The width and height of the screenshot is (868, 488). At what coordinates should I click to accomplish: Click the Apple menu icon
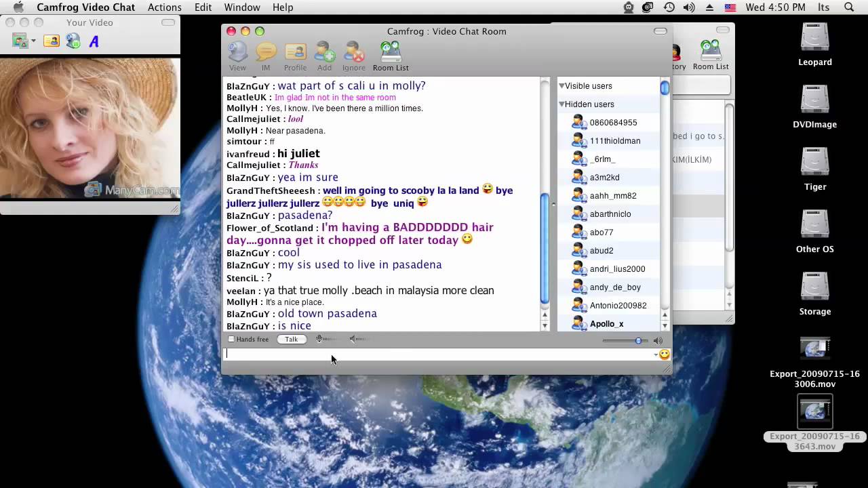coord(18,7)
